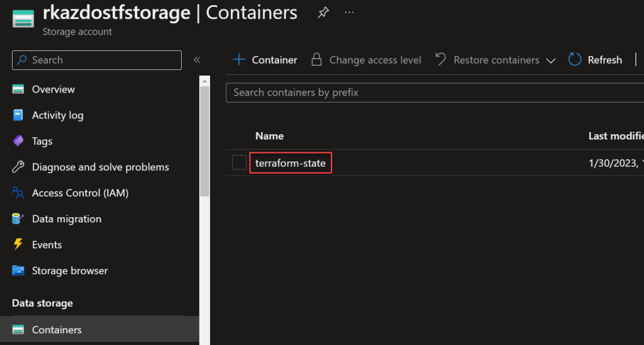Image resolution: width=644 pixels, height=345 pixels.
Task: Select the terraform-state container checkbox
Action: pos(239,162)
